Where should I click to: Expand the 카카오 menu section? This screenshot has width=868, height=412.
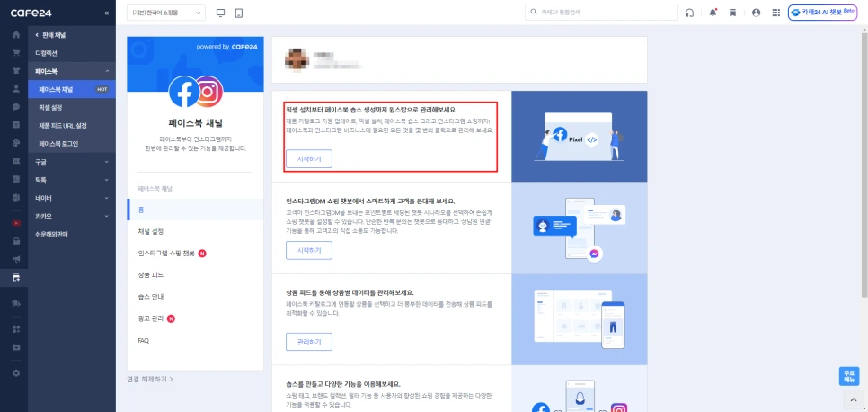pos(72,216)
